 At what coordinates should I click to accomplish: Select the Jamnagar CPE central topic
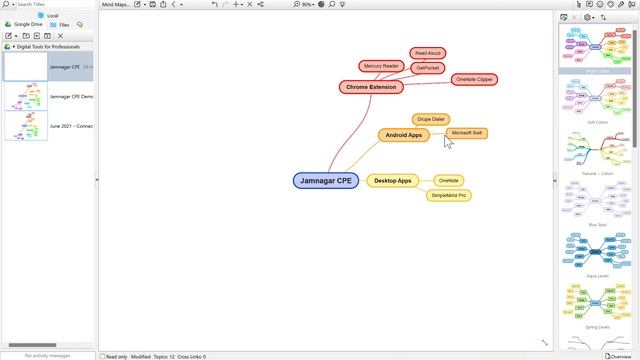[x=326, y=180]
